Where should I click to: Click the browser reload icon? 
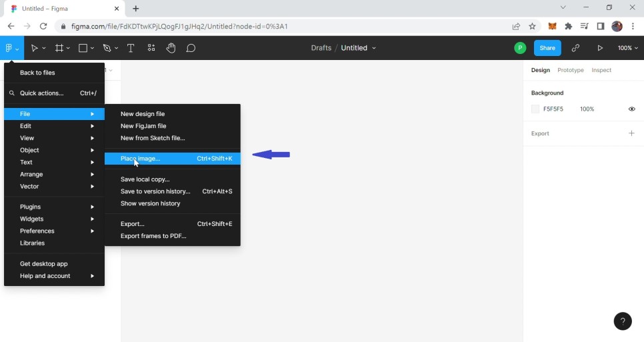tap(43, 26)
